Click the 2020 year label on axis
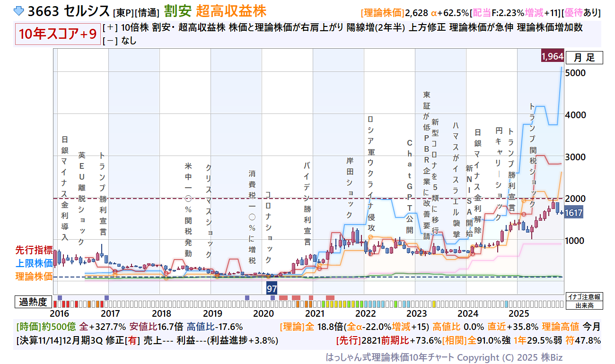Image resolution: width=615 pixels, height=364 pixels. point(264,313)
